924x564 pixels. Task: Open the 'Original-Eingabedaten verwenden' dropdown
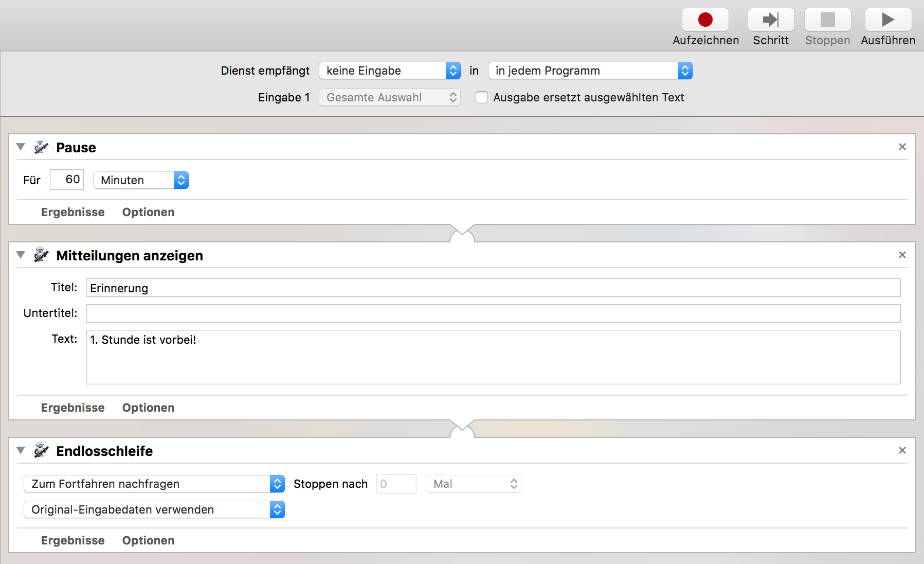coord(154,509)
